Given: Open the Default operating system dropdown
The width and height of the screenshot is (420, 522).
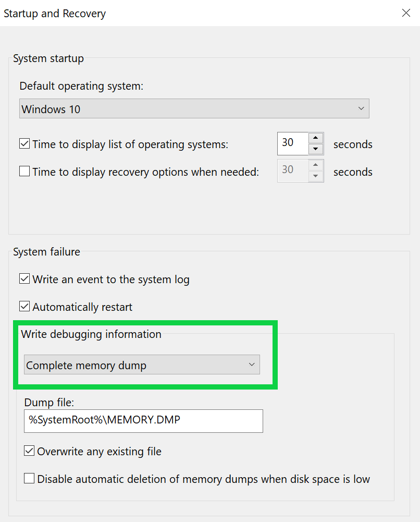Looking at the screenshot, I should (x=194, y=109).
